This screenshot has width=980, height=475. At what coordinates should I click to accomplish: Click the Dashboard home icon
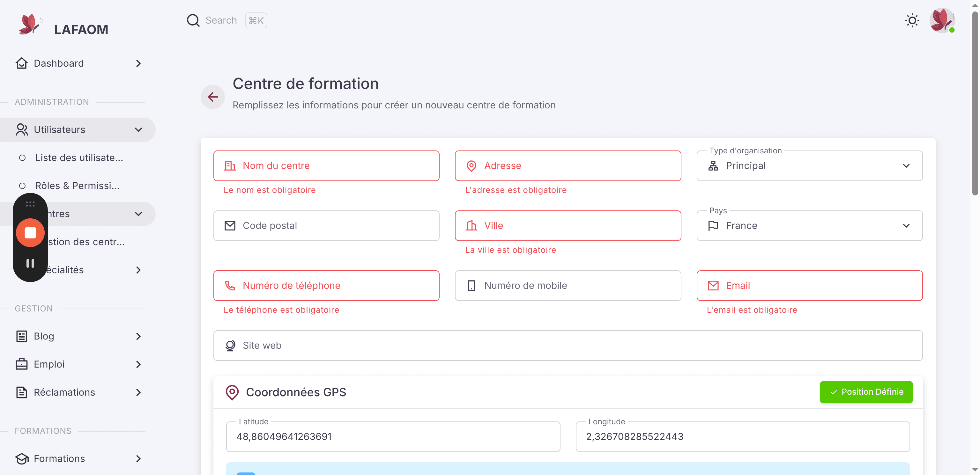[x=22, y=63]
